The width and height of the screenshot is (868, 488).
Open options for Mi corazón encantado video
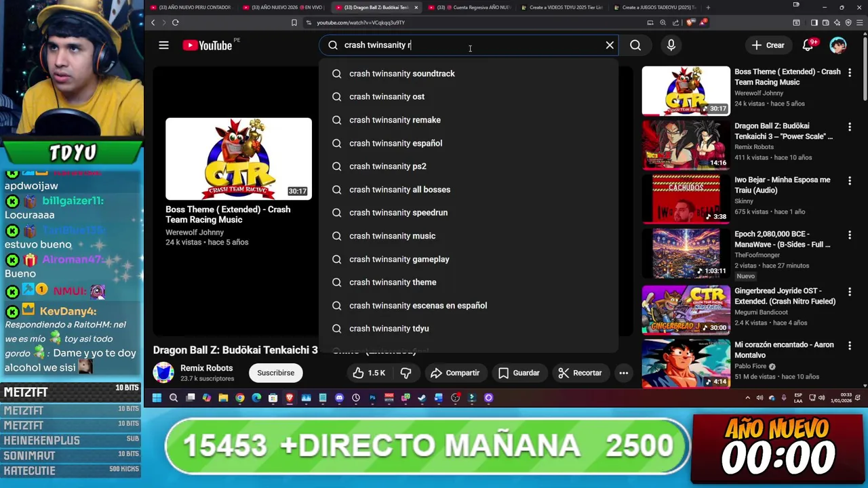tap(850, 346)
